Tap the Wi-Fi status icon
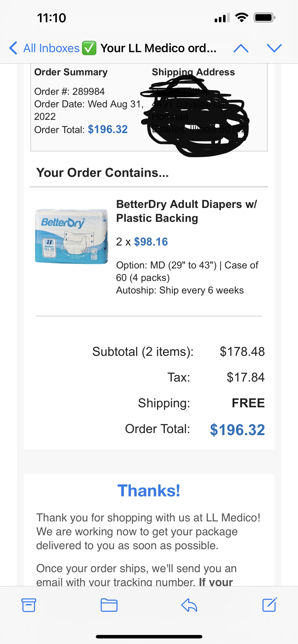Screen dimensions: 298x644 tap(241, 18)
